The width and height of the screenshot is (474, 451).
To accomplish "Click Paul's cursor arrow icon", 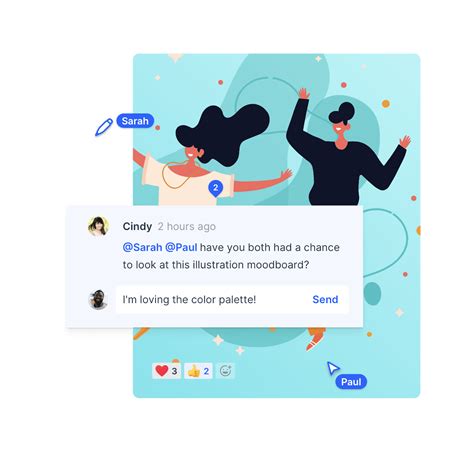I will coord(333,368).
